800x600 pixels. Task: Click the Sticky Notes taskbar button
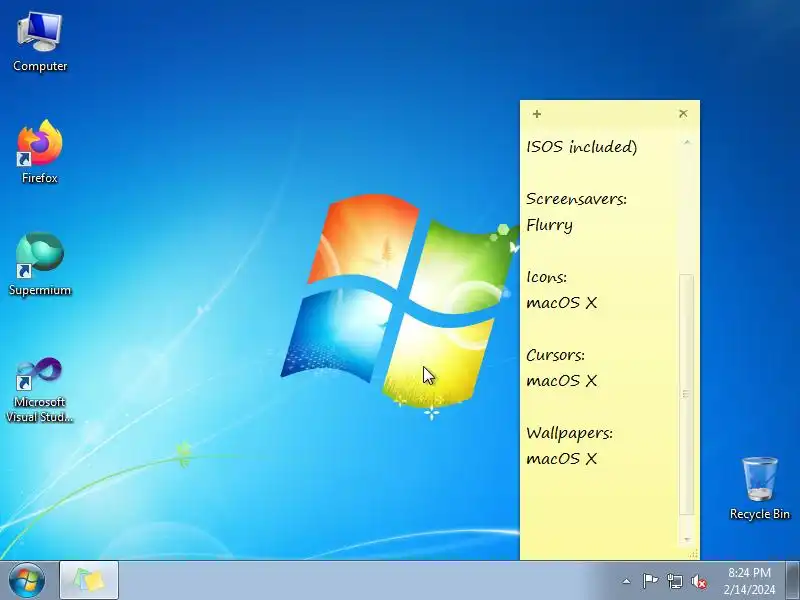89,581
